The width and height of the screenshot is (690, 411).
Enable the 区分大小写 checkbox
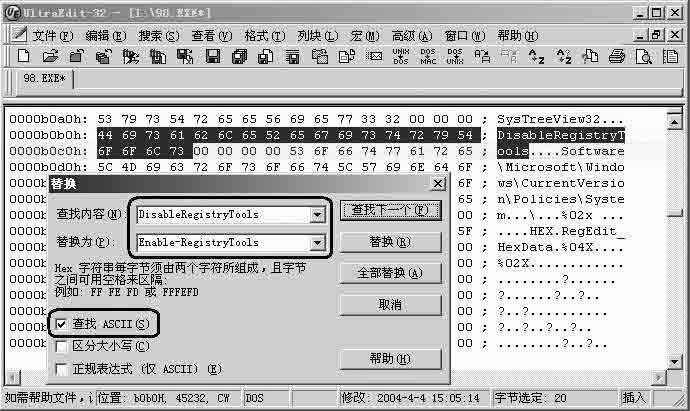click(x=63, y=347)
